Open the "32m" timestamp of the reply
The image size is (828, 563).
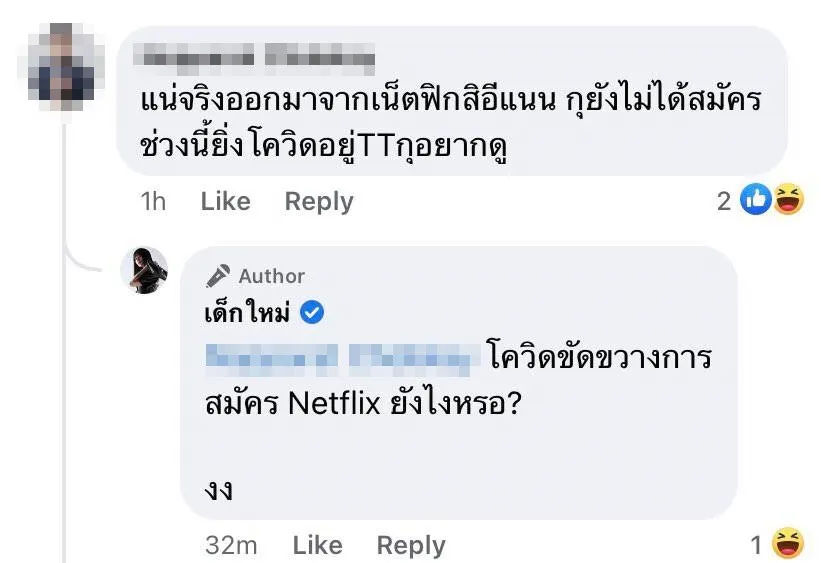(231, 545)
